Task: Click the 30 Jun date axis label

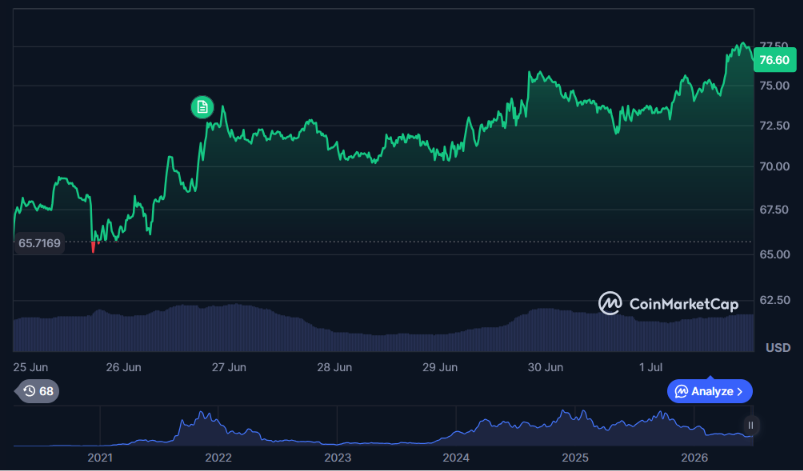Action: [x=545, y=367]
